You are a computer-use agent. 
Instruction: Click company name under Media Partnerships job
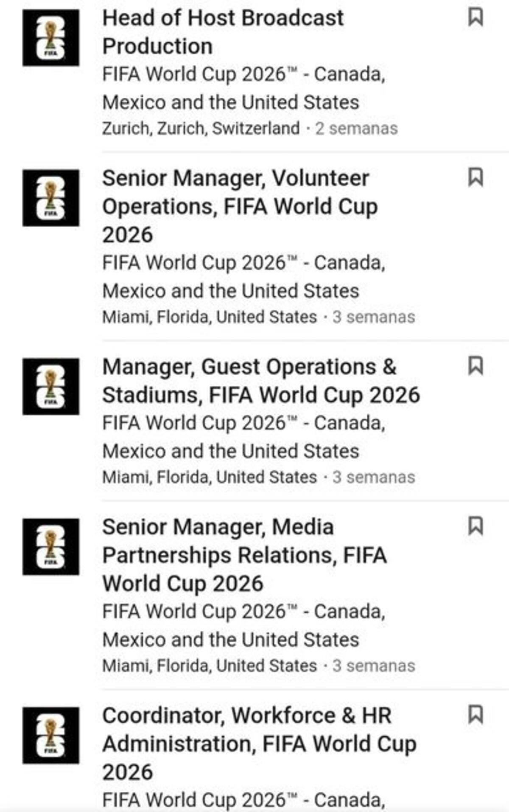pyautogui.click(x=243, y=625)
